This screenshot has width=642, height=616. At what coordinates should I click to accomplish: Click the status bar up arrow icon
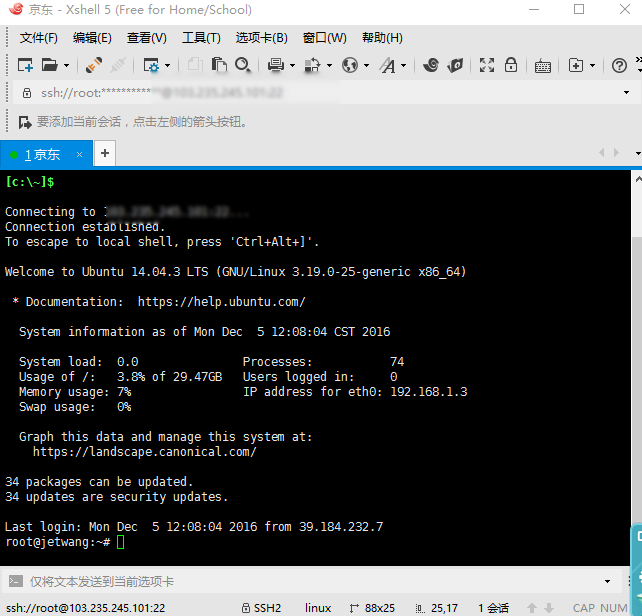coord(532,608)
